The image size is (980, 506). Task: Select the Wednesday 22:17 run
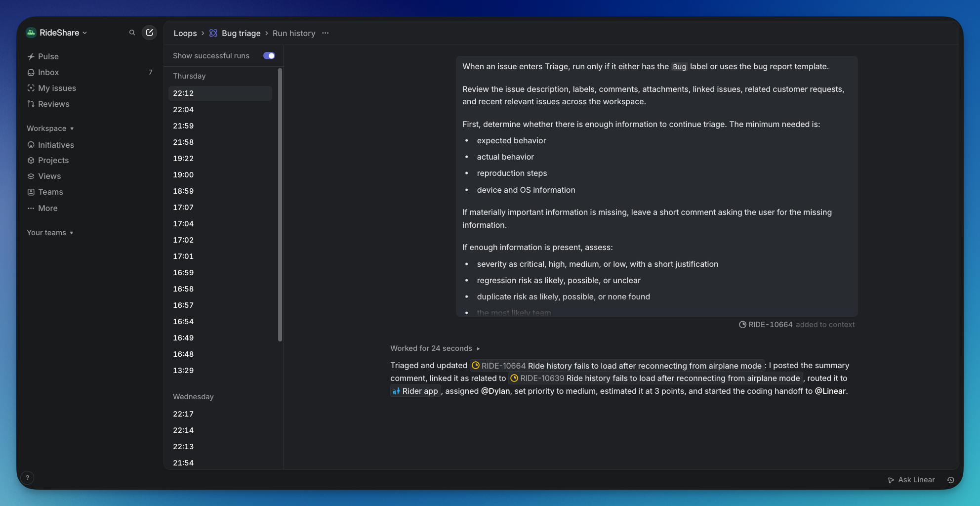point(220,414)
